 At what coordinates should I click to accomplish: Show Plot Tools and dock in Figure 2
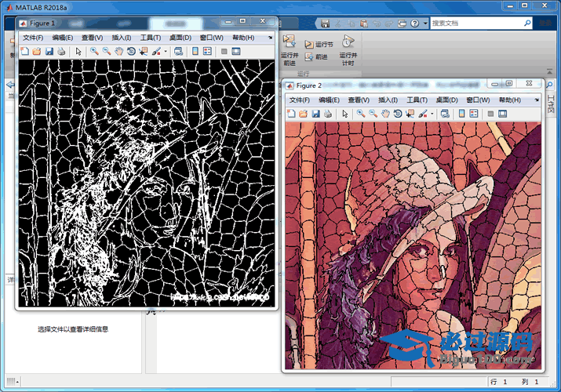(x=503, y=114)
